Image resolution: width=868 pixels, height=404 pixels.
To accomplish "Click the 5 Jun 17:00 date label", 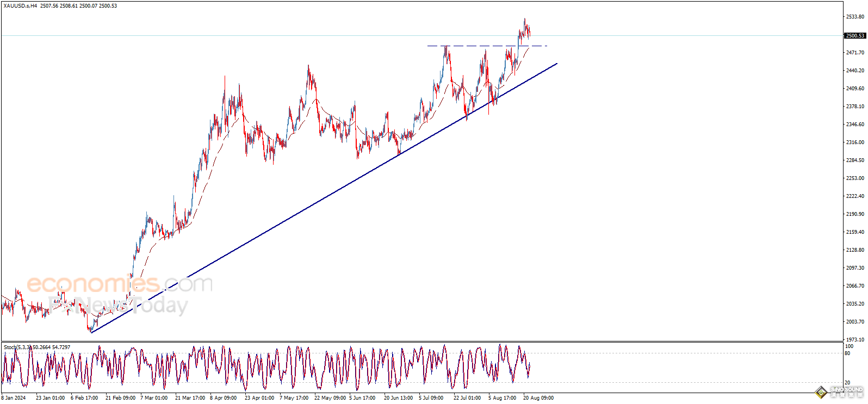I will (x=362, y=398).
